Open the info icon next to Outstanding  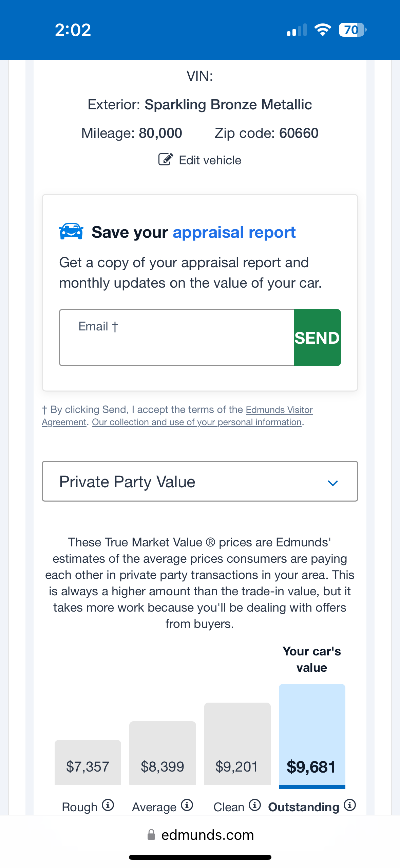350,805
